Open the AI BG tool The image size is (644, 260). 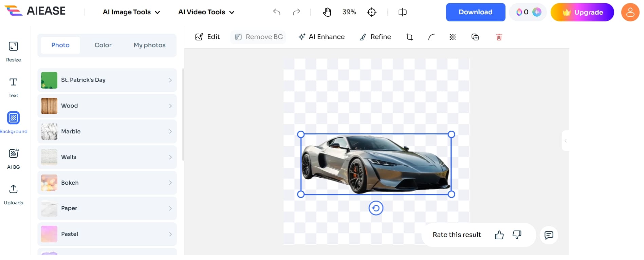tap(14, 159)
